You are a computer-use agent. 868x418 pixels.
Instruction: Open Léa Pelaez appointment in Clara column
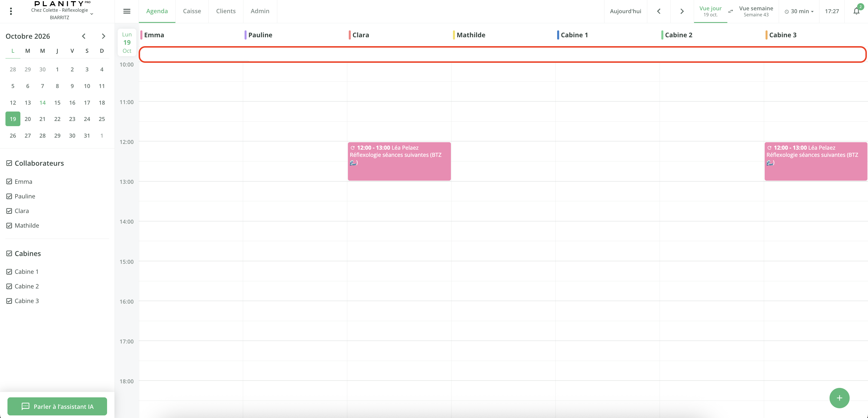pyautogui.click(x=399, y=161)
